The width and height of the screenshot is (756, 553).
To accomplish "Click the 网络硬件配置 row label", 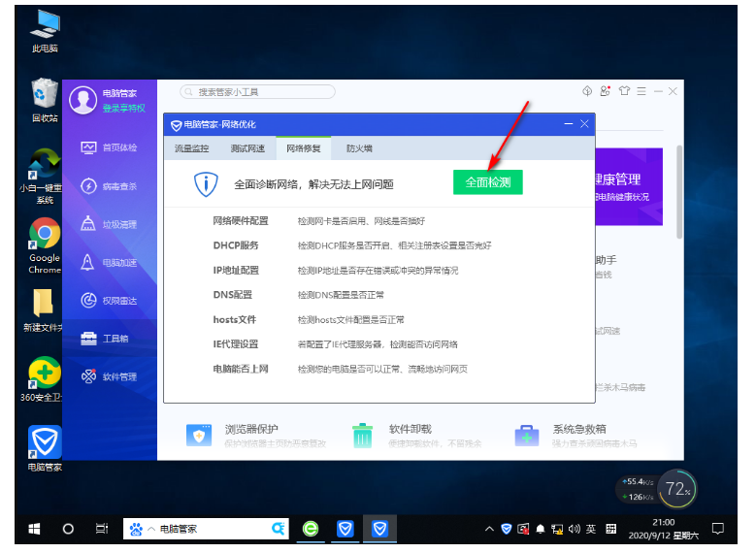I will pos(241,221).
